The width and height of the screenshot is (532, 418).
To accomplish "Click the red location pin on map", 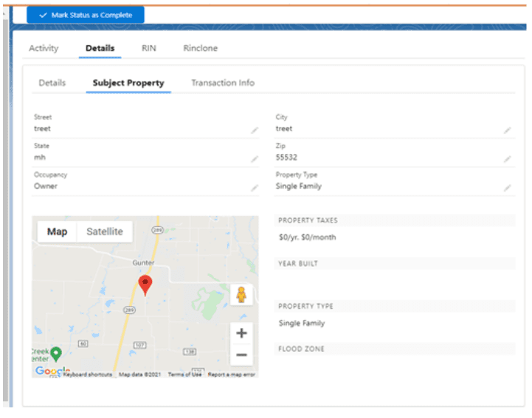I will coord(145,285).
